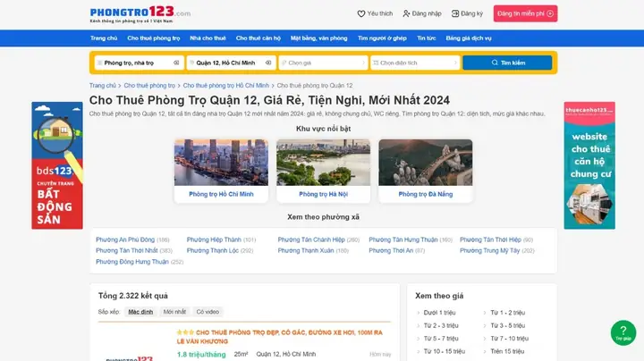
Task: Click the Tìm kiếm search button
Action: coord(507,63)
